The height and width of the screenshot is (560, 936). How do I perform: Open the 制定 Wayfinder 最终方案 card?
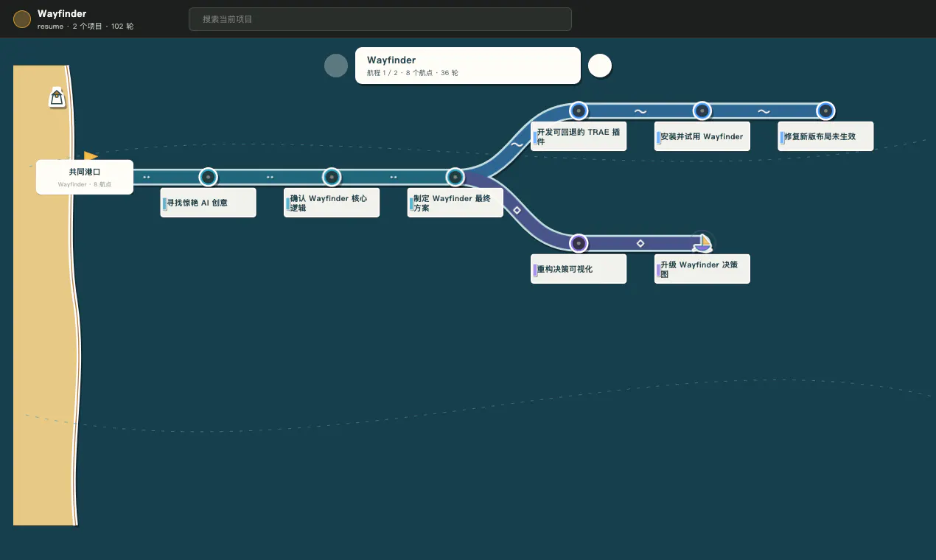(x=455, y=203)
